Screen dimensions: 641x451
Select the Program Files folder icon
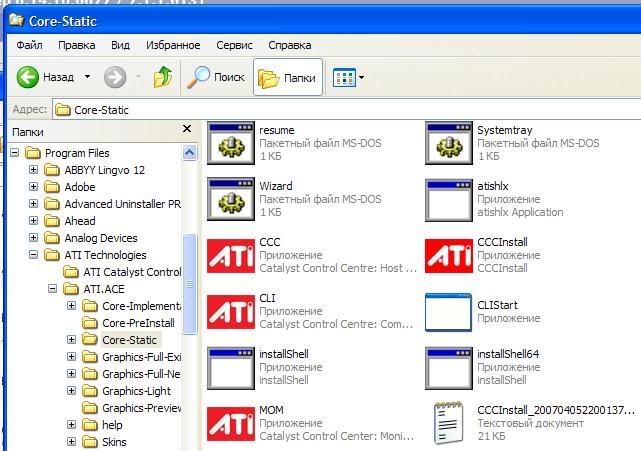(33, 153)
